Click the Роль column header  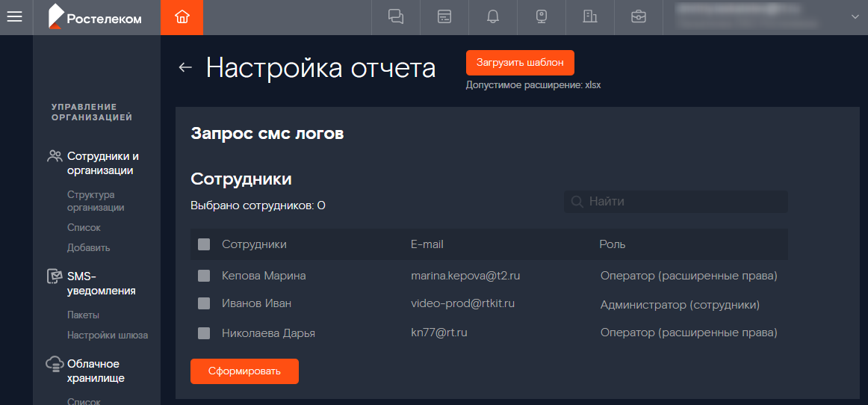pos(613,244)
